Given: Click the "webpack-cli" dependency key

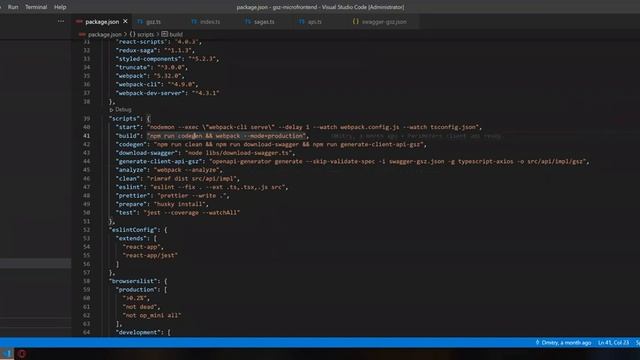Looking at the screenshot, I should tap(138, 84).
